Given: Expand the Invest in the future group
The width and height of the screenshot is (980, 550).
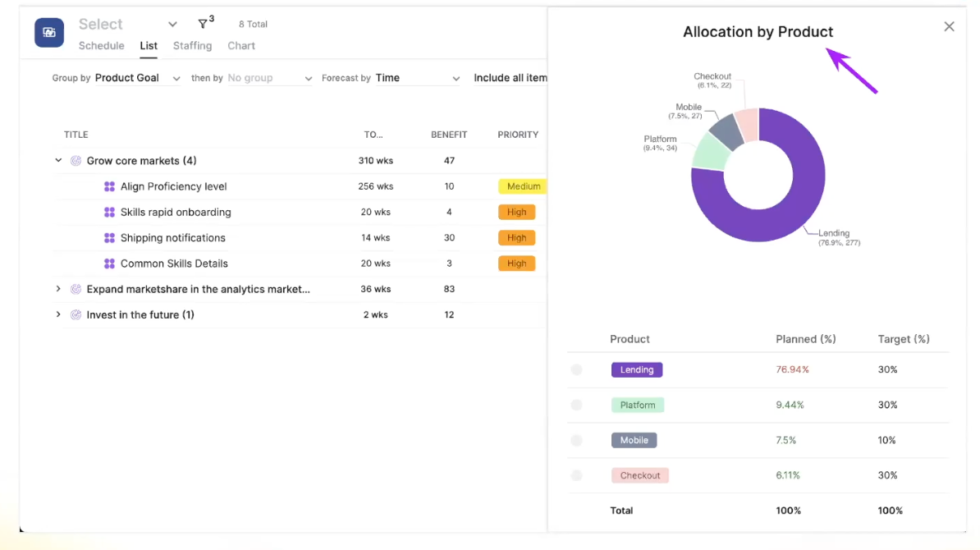Looking at the screenshot, I should click(x=58, y=314).
